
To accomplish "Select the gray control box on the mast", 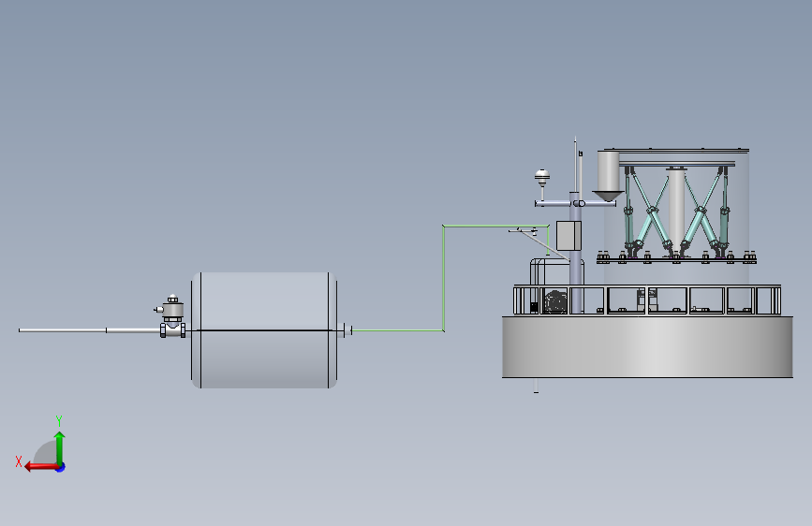I will 568,236.
